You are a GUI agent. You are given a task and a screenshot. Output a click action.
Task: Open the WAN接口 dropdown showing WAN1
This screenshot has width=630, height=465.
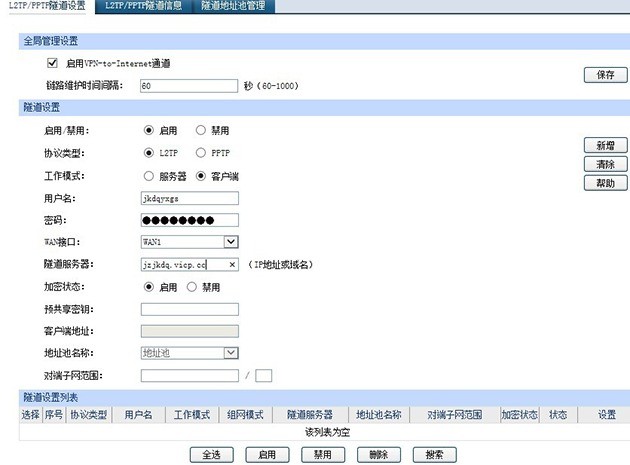point(190,242)
